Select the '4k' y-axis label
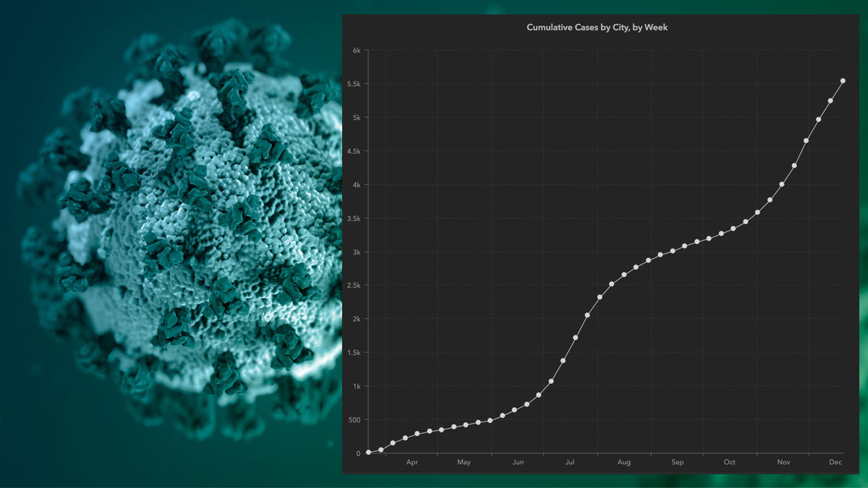This screenshot has width=868, height=488. point(356,185)
